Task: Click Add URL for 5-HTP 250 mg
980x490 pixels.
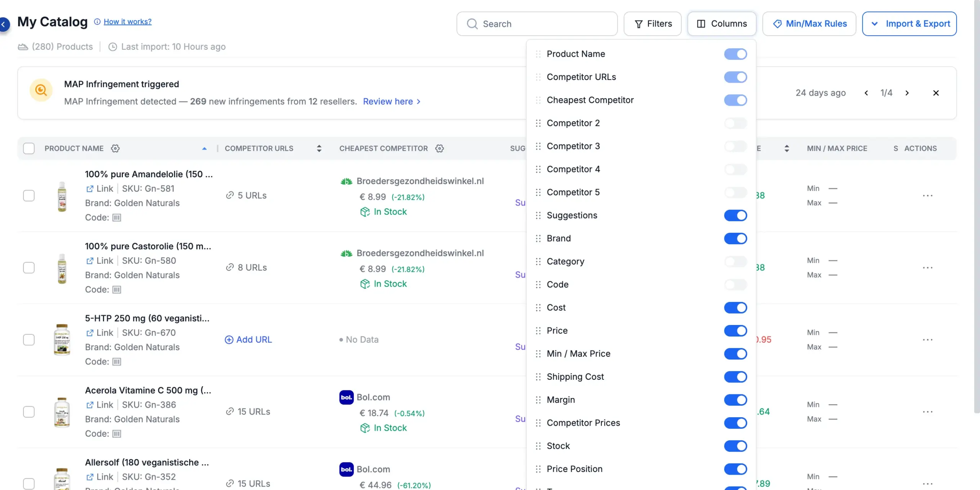Action: point(248,340)
